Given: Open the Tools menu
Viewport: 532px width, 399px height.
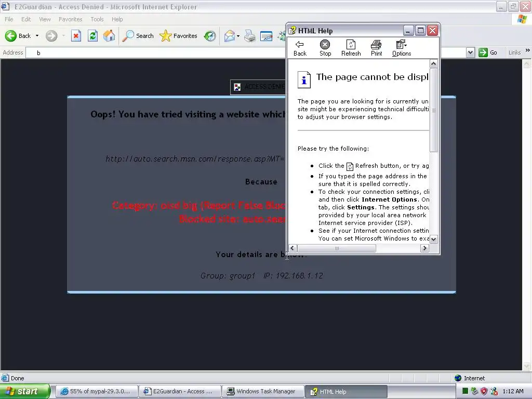Looking at the screenshot, I should tap(97, 19).
